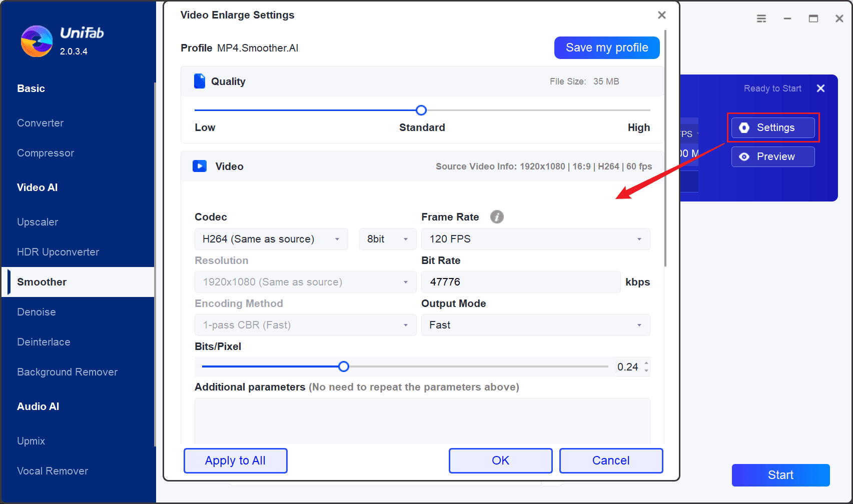
Task: Open the Resolution 1920x1080 dropdown
Action: [x=305, y=282]
